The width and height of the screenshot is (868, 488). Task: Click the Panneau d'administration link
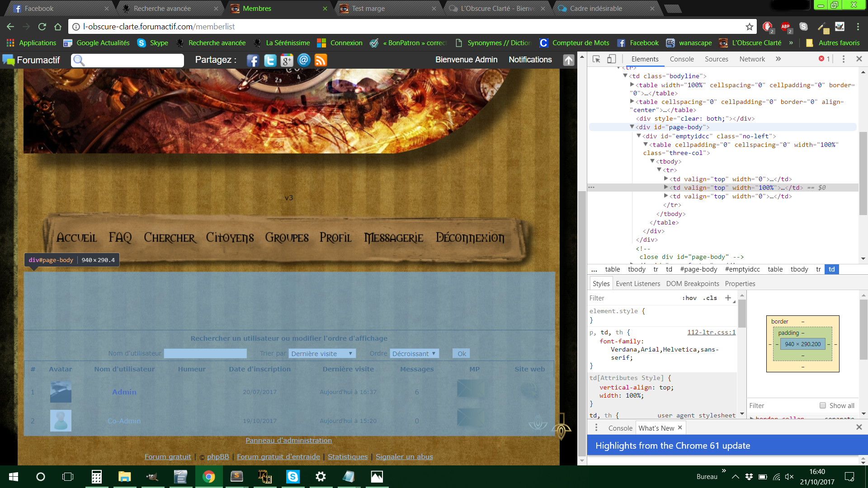pos(288,441)
